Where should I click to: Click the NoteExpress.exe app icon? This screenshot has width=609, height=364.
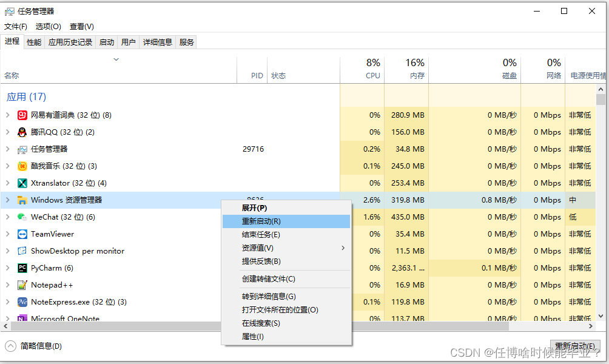tap(22, 302)
